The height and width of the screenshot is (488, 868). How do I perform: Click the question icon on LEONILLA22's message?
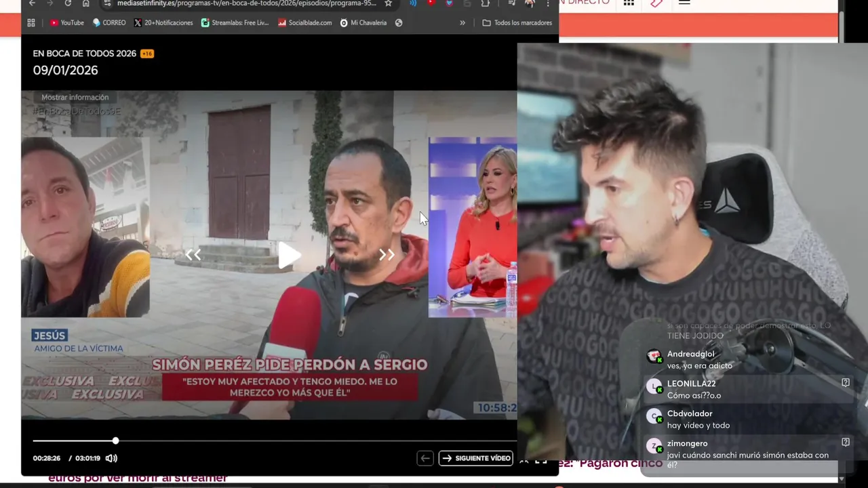[x=846, y=383]
